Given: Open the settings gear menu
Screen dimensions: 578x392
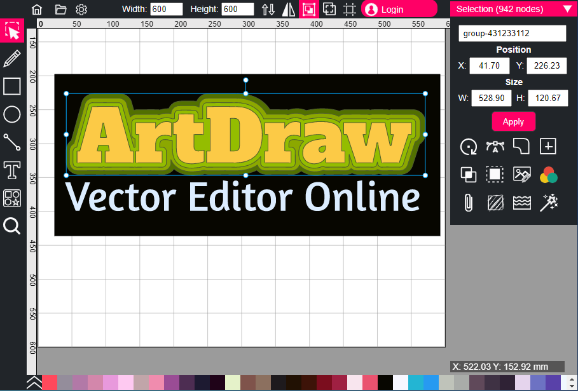Looking at the screenshot, I should click(81, 10).
